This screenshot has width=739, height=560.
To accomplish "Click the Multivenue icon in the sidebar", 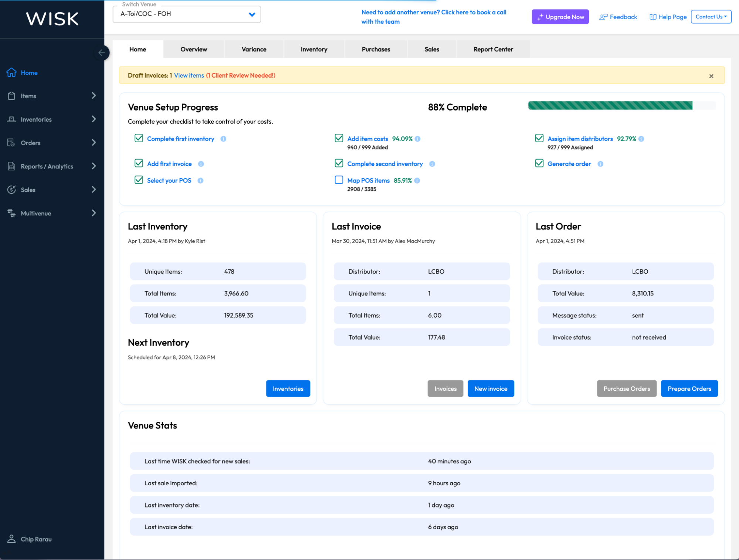I will (11, 213).
